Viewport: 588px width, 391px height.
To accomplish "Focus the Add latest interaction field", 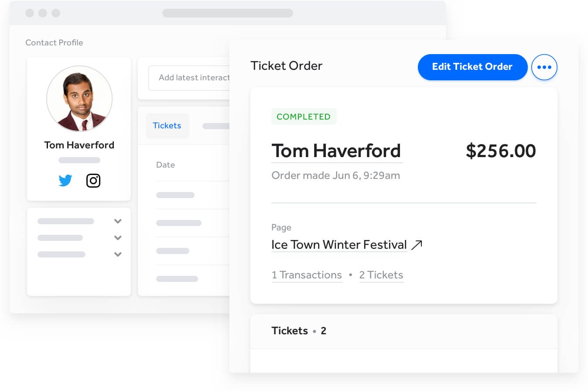I will tap(190, 78).
